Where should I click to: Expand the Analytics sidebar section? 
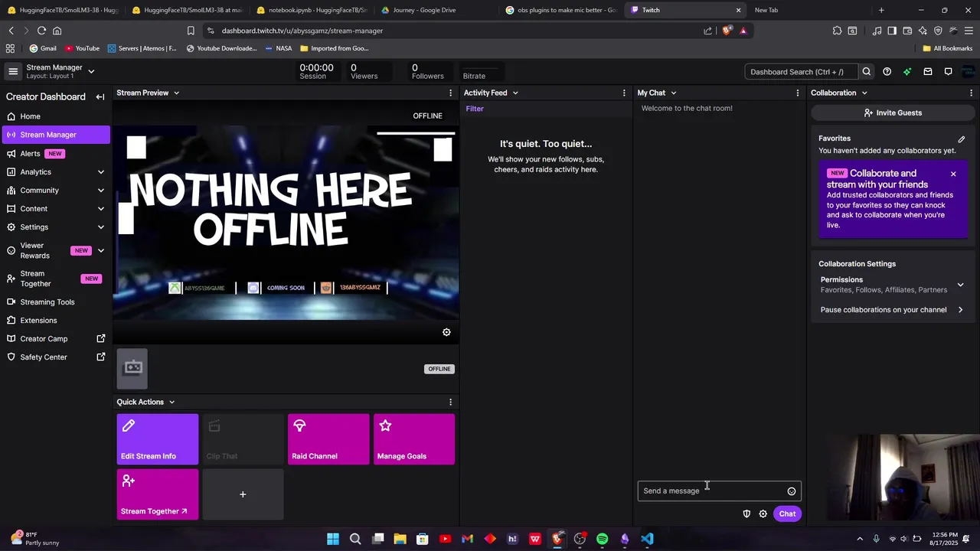pos(100,172)
